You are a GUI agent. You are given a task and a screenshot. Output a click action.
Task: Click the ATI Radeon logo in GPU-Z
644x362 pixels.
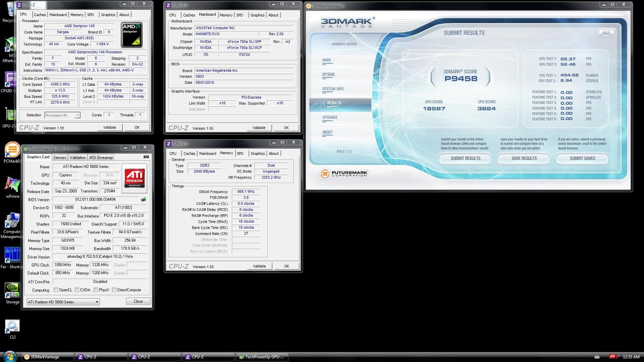pyautogui.click(x=134, y=178)
